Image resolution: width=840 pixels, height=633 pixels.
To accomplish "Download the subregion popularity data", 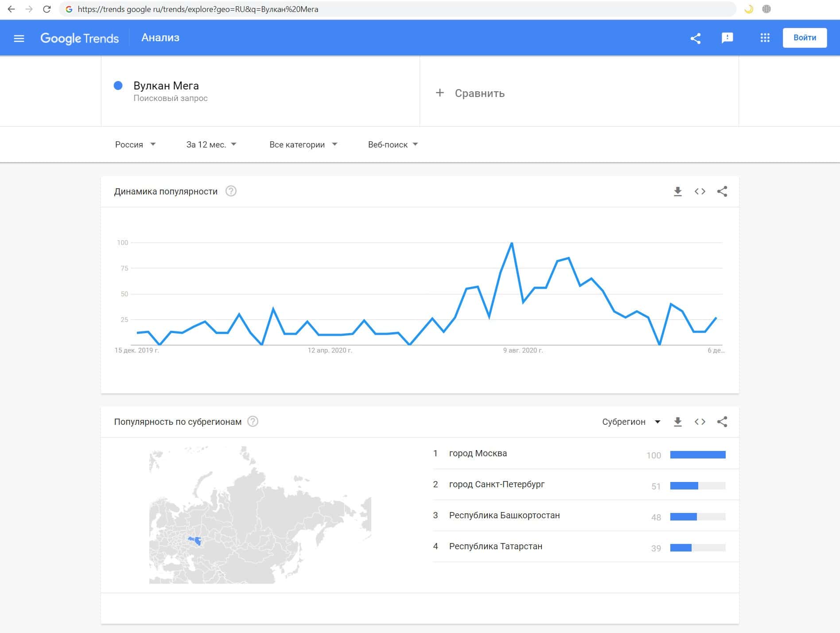I will (678, 422).
